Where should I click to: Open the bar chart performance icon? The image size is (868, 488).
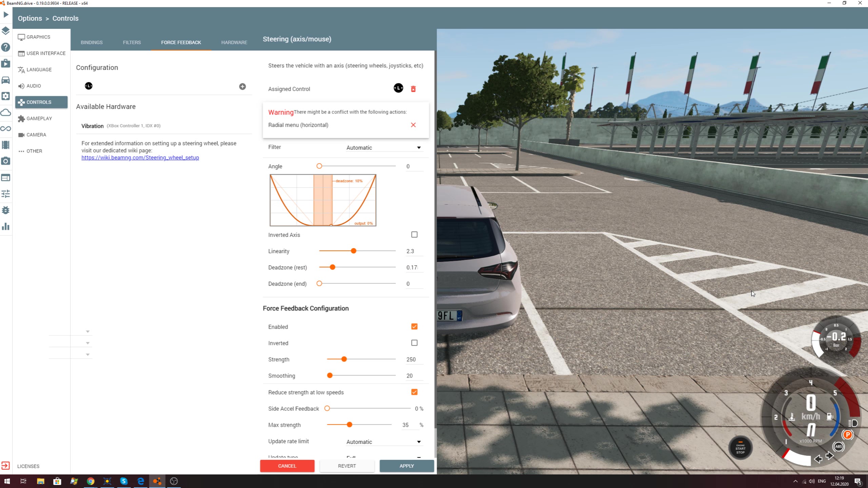click(6, 226)
